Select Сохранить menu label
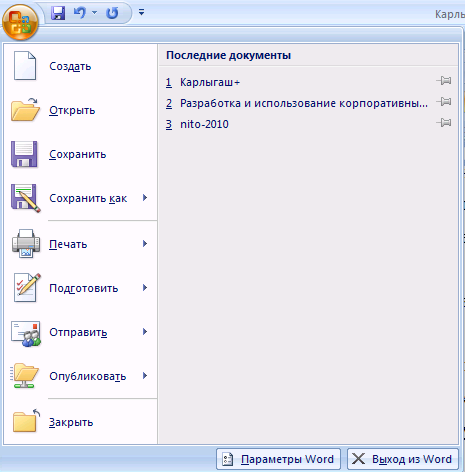 [78, 154]
